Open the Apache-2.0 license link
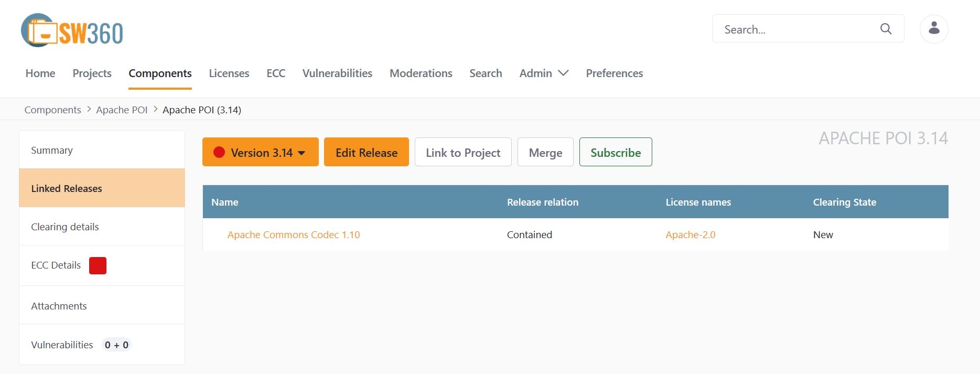Screen dimensions: 980x374 pyautogui.click(x=691, y=234)
